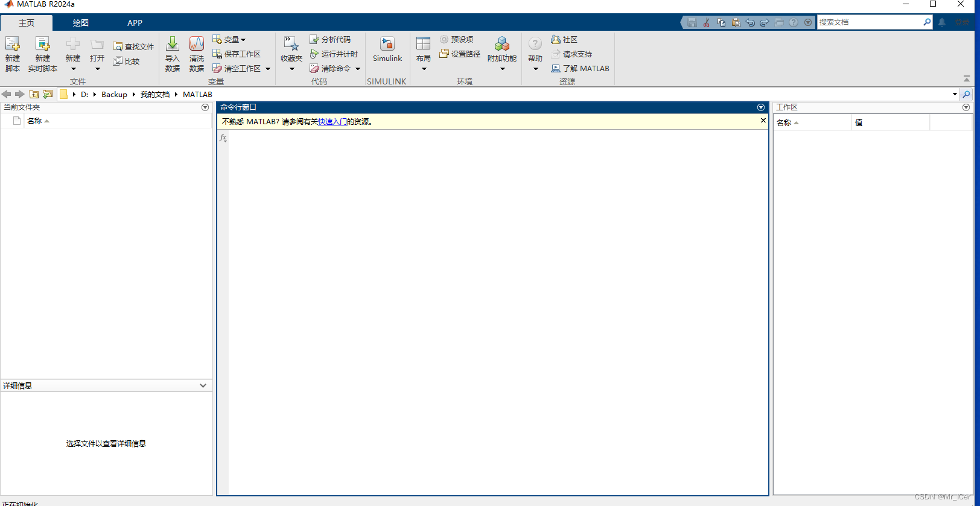Image resolution: width=980 pixels, height=506 pixels.
Task: Click the undo arrow icon
Action: pyautogui.click(x=750, y=22)
